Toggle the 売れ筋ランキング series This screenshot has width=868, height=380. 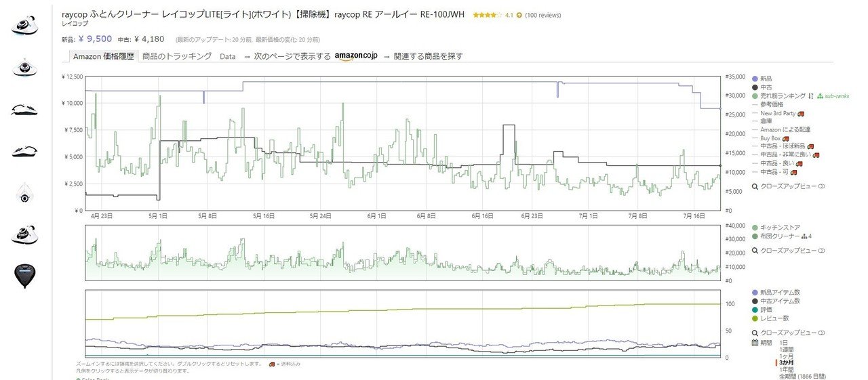[778, 96]
